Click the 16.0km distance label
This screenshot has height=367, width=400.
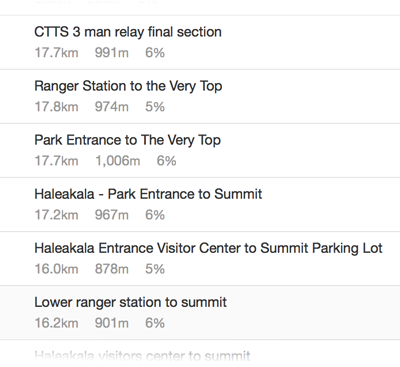pyautogui.click(x=56, y=269)
